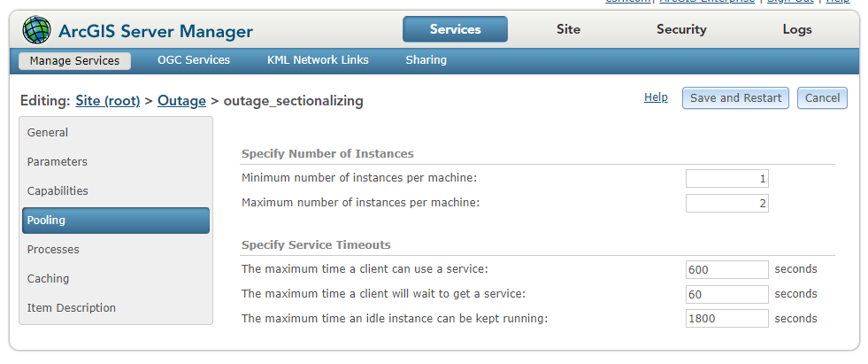Click the ArcGIS Server Manager globe logo
Screen dimensions: 868x364
pos(37,30)
